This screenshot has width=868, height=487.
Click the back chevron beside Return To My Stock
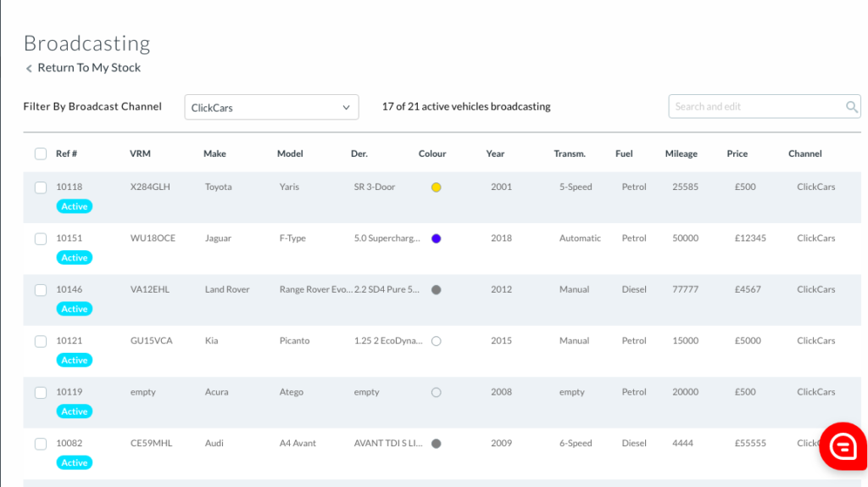[29, 69]
